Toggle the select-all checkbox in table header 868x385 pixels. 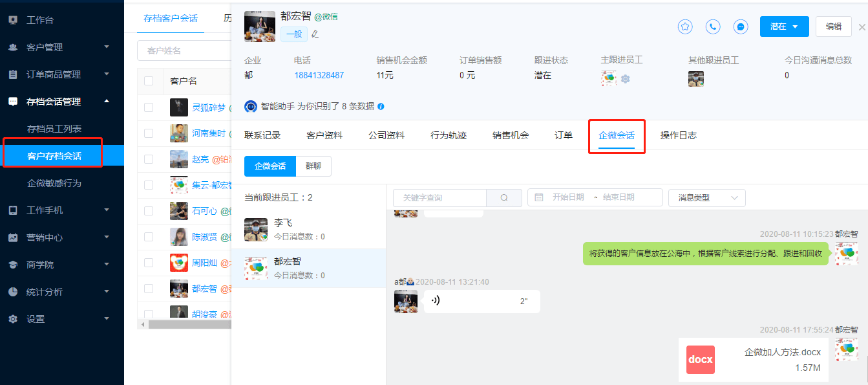pos(149,81)
